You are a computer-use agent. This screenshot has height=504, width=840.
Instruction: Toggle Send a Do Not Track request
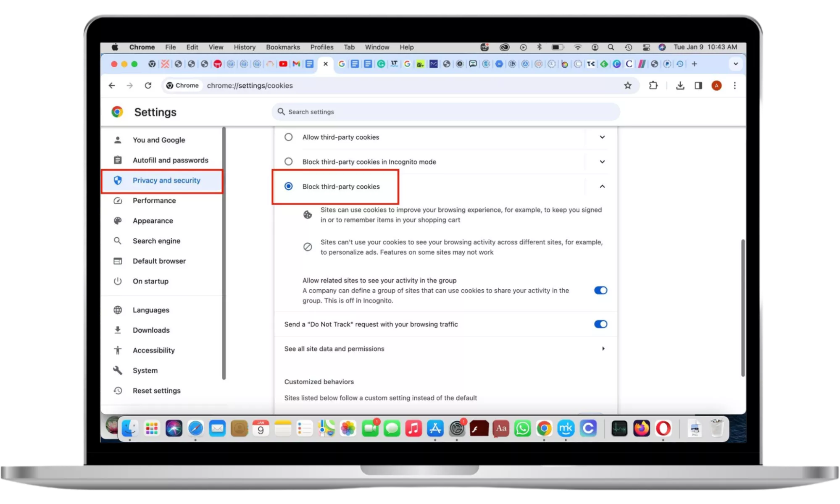[x=600, y=324]
